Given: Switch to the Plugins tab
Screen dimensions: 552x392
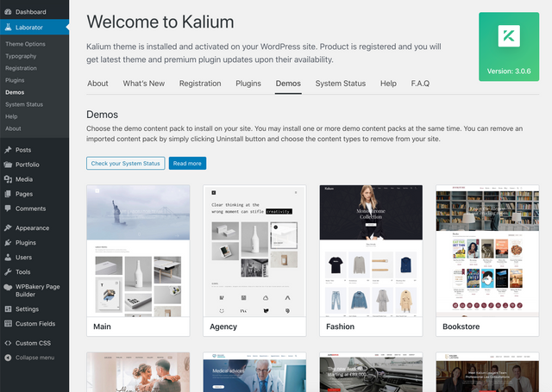Looking at the screenshot, I should [248, 84].
